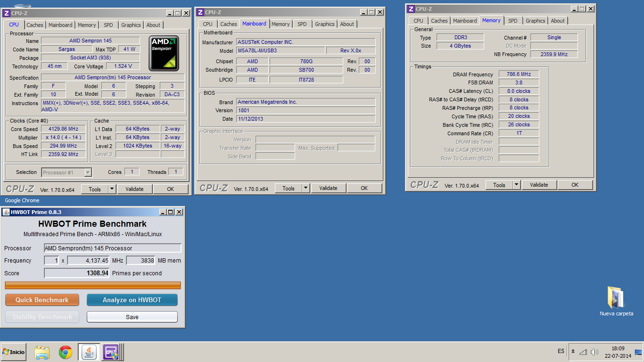Show hidden tray icons arrow
The image size is (644, 362).
pyautogui.click(x=573, y=352)
